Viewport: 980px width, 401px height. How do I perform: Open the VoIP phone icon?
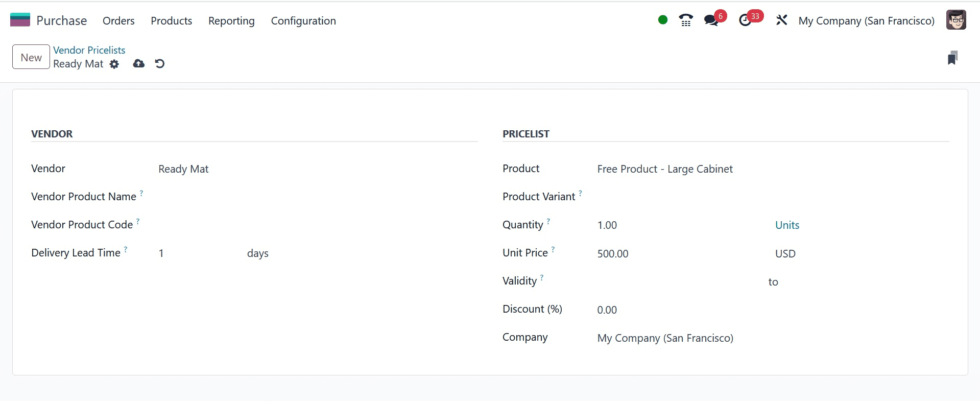coord(686,20)
